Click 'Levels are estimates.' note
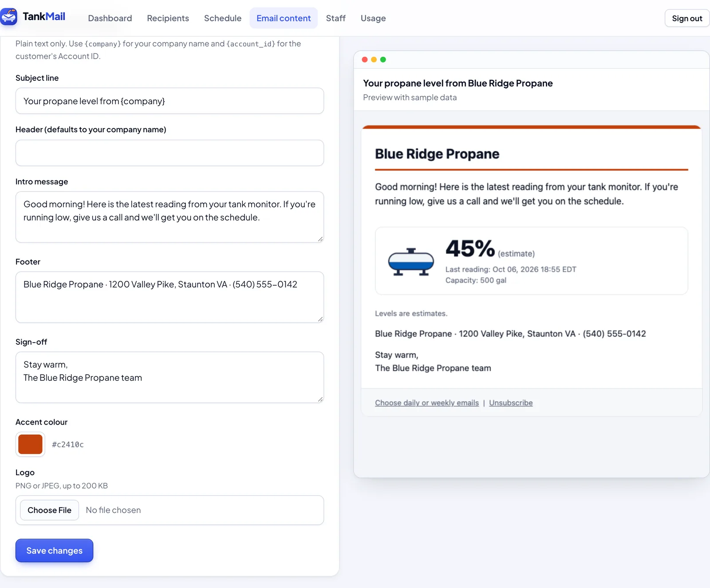 (411, 313)
